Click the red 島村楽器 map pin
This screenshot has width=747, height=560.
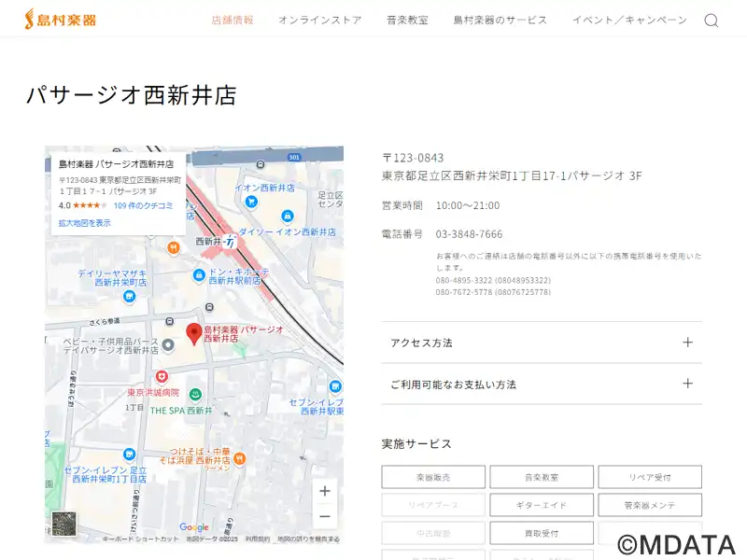(x=194, y=333)
